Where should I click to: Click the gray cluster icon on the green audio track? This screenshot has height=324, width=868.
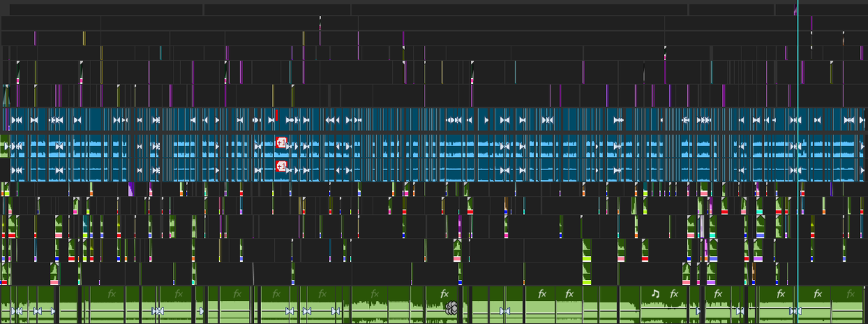452,307
